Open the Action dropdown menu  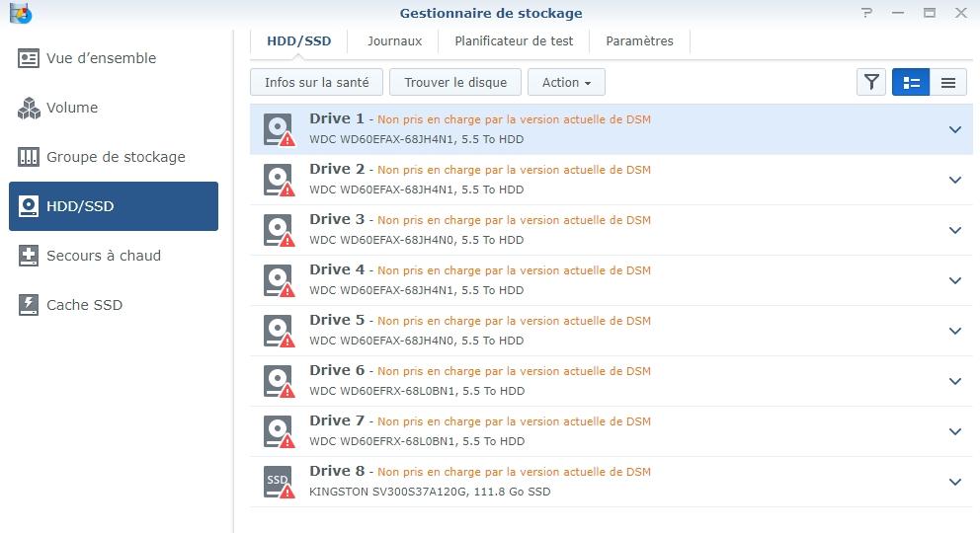click(566, 82)
